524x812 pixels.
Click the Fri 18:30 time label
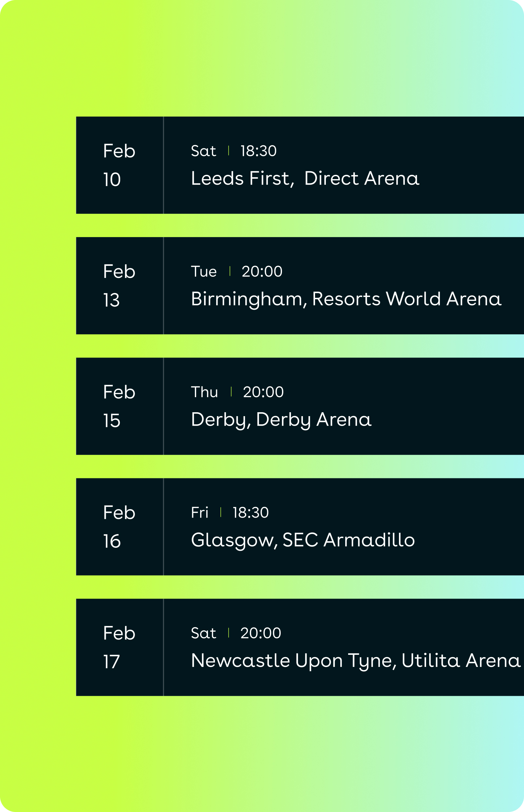pos(230,512)
